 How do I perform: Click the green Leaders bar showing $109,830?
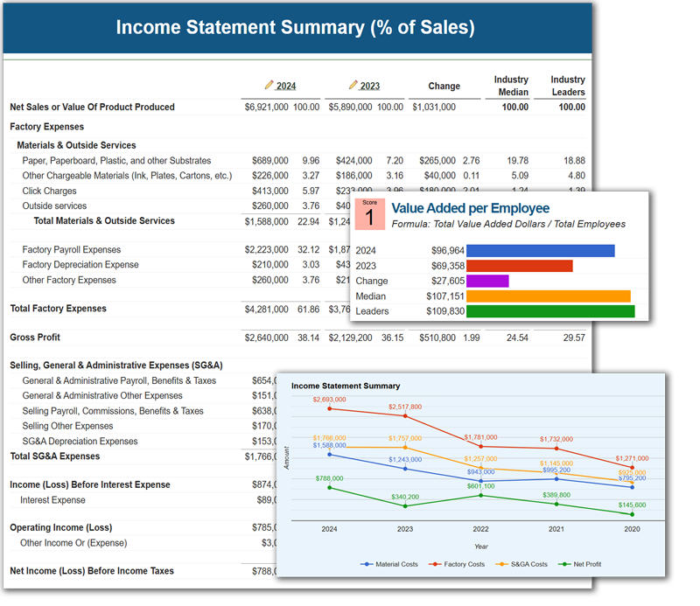point(551,311)
